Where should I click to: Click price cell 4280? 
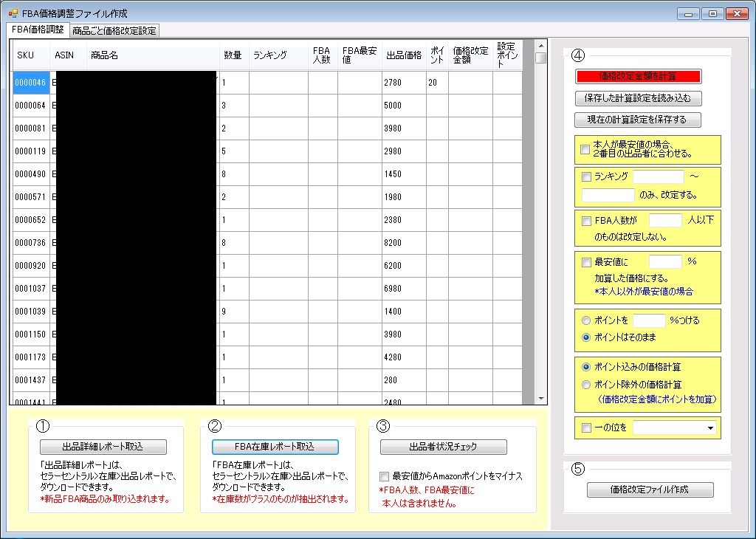[x=404, y=357]
